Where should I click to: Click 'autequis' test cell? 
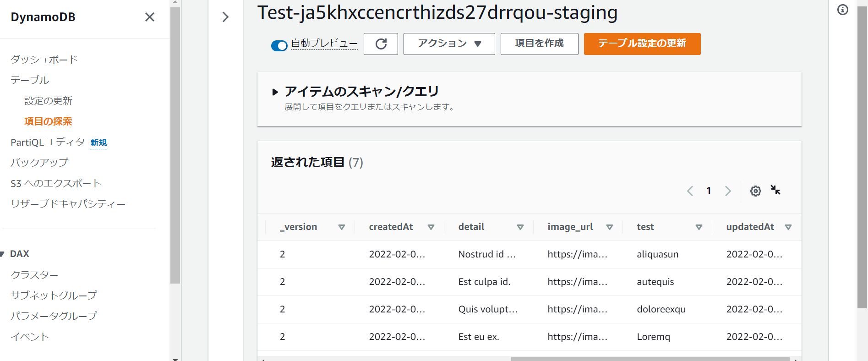(x=655, y=282)
